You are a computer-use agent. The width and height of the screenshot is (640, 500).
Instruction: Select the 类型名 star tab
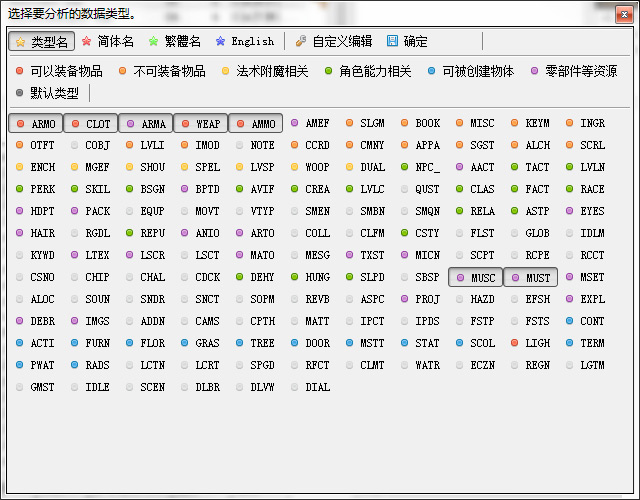pos(41,41)
